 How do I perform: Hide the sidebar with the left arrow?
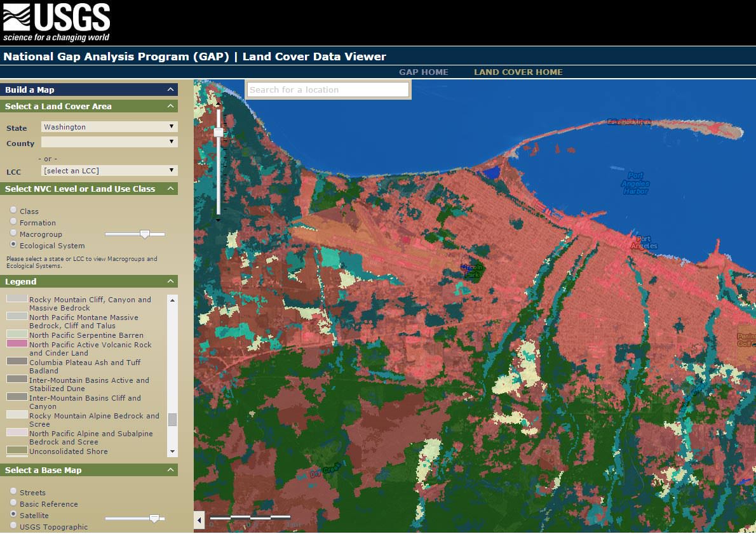pyautogui.click(x=199, y=521)
